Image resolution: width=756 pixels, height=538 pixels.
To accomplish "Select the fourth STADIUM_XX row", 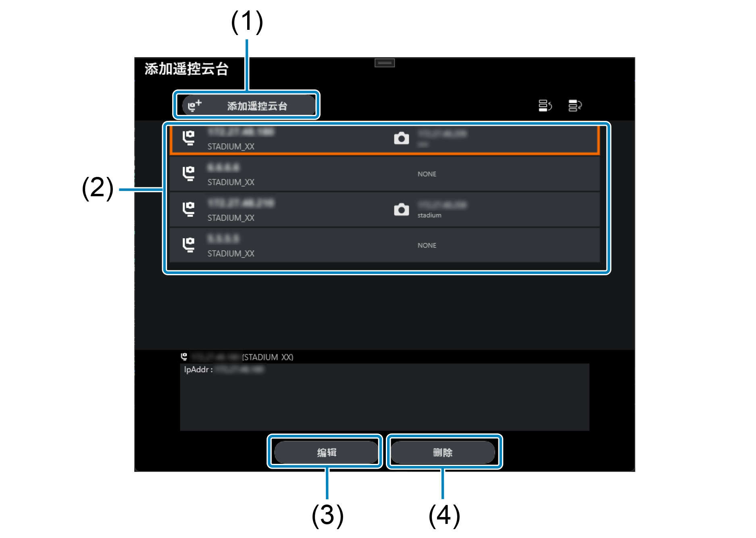I will [385, 245].
